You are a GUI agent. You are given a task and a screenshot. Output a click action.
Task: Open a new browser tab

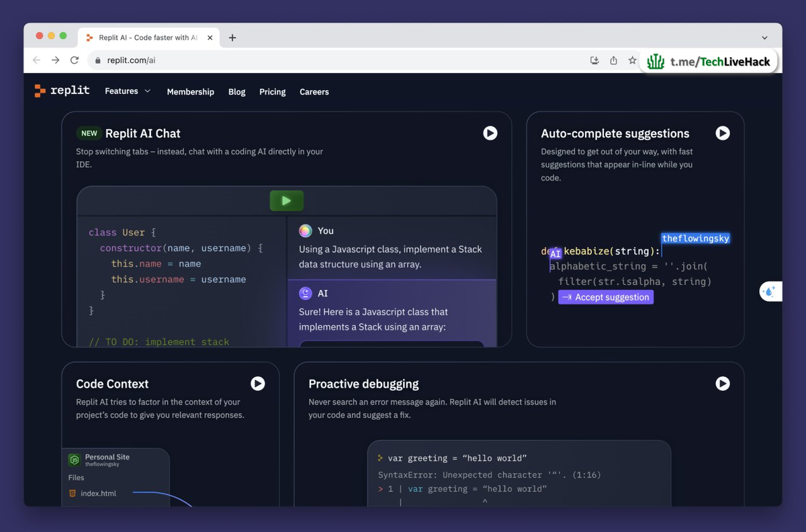click(x=232, y=38)
